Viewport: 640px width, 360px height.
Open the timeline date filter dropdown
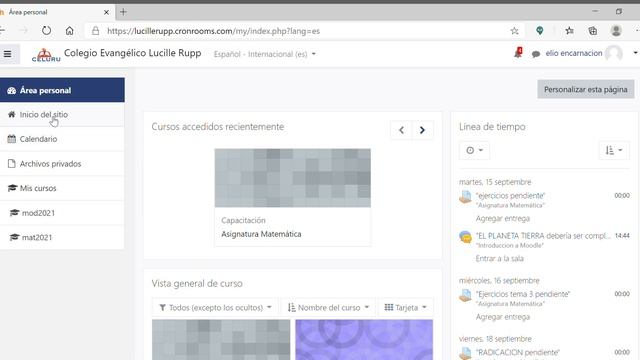click(474, 150)
